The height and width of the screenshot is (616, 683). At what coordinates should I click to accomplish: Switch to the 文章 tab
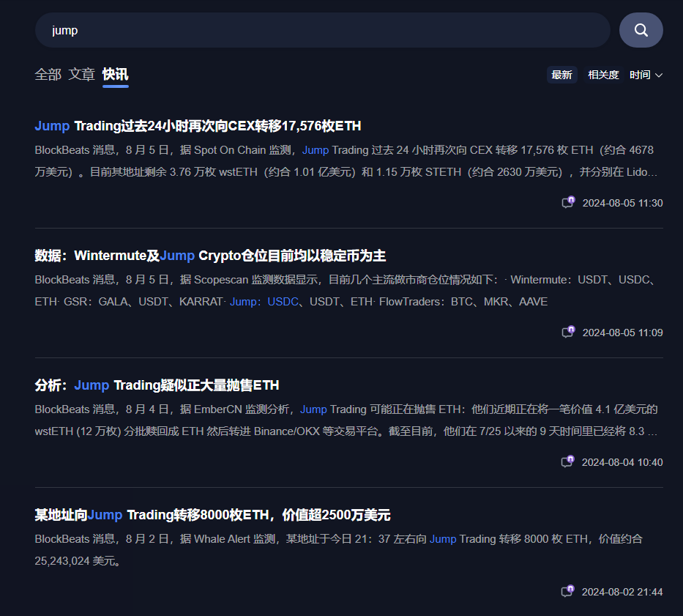point(81,75)
